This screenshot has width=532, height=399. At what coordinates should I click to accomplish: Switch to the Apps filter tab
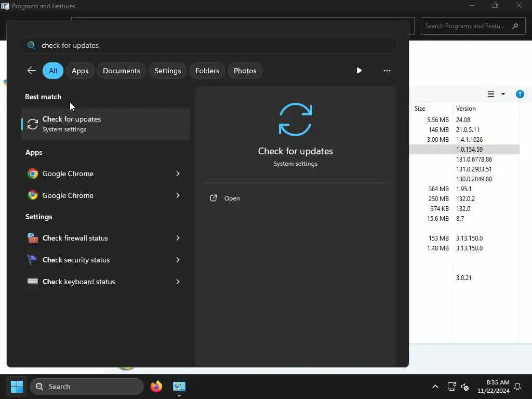(80, 71)
